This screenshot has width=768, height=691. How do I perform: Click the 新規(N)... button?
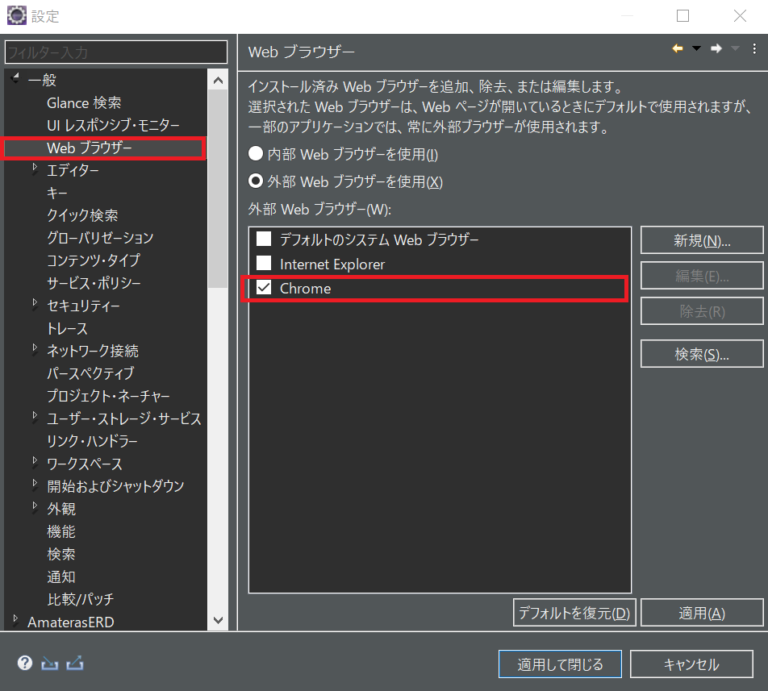702,241
